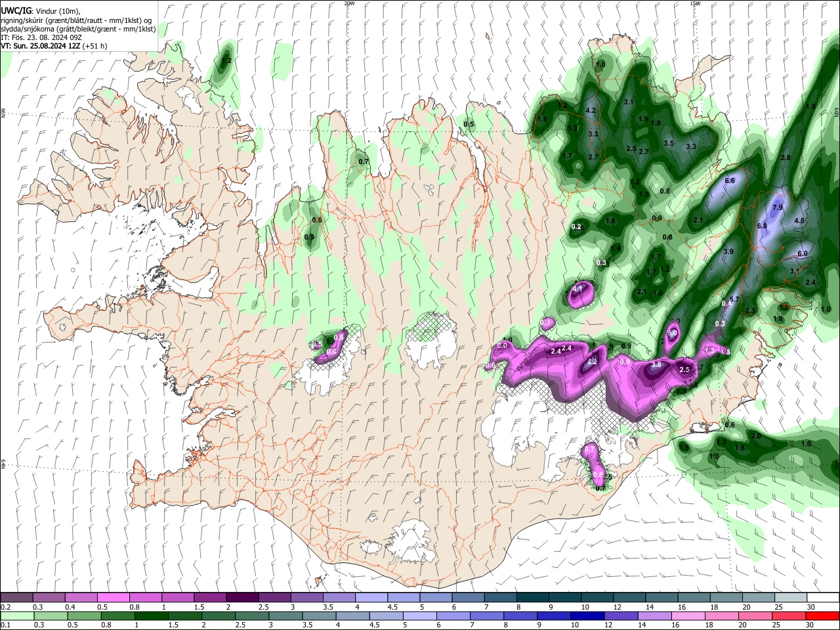Viewport: 840px width, 630px height.
Task: Click the slydda/snjókoma legend description line
Action: coord(78,29)
